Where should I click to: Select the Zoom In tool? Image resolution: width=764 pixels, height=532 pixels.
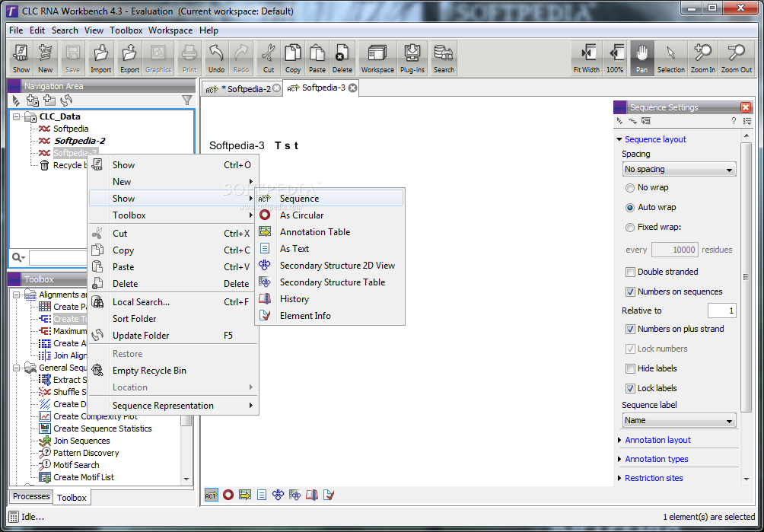[x=702, y=58]
